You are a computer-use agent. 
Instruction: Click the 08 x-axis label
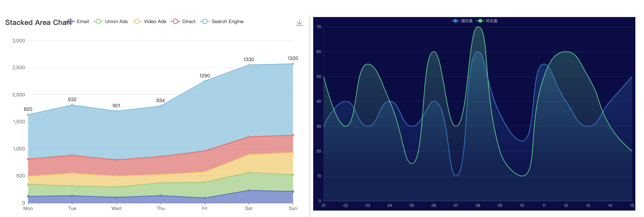(x=478, y=206)
